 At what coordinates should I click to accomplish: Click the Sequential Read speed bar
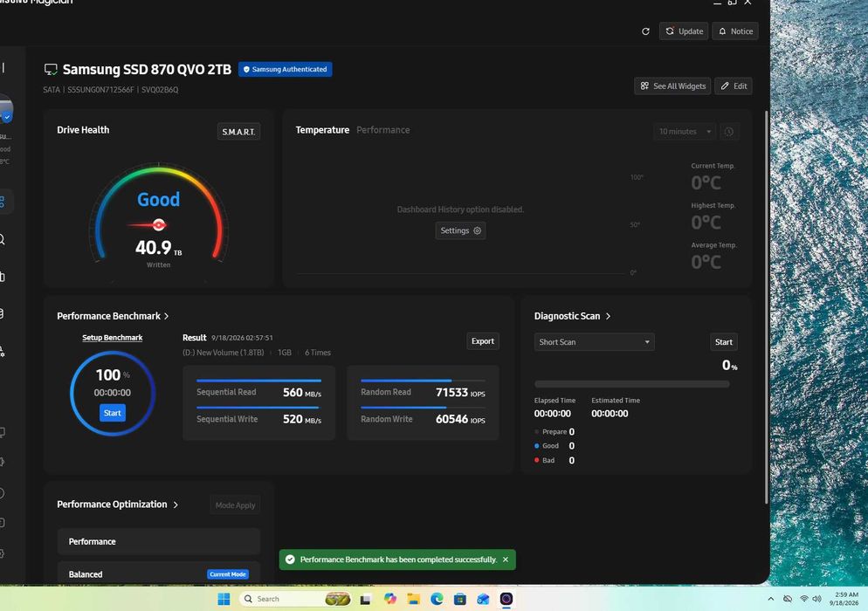[258, 381]
